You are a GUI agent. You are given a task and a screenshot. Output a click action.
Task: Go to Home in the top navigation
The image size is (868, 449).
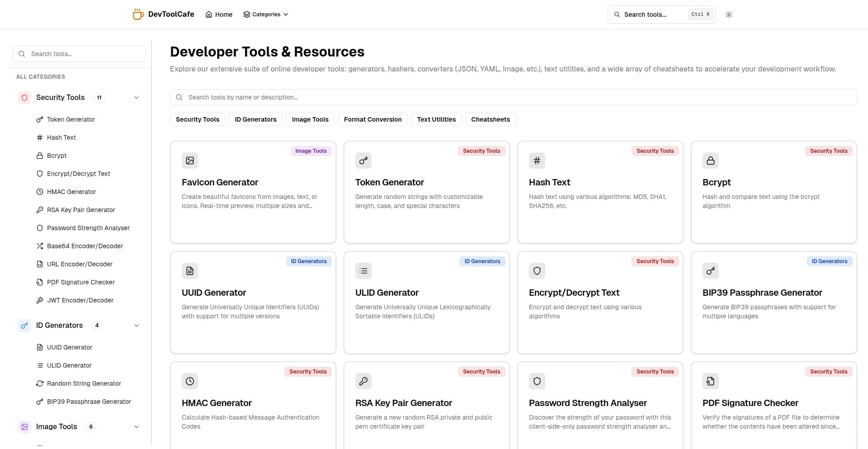[219, 14]
